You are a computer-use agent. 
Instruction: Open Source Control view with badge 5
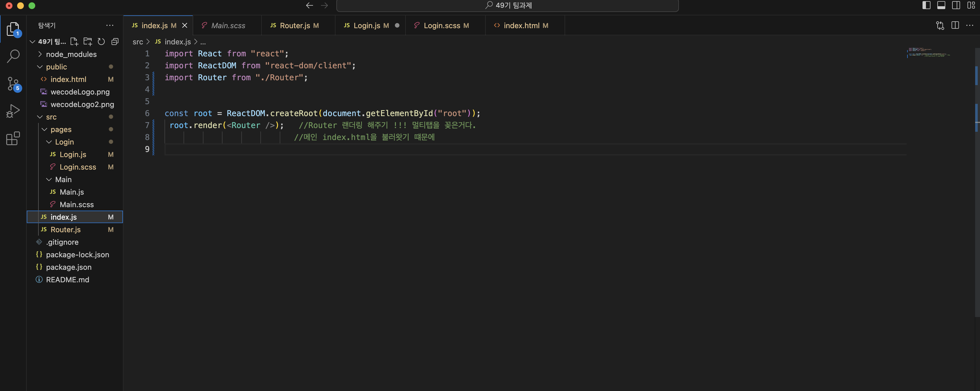[x=13, y=84]
